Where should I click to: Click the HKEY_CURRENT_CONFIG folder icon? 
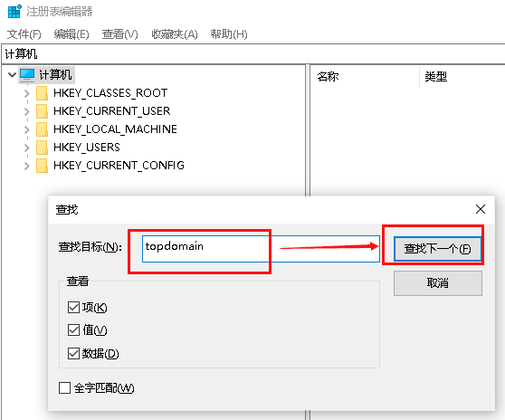pyautogui.click(x=42, y=166)
